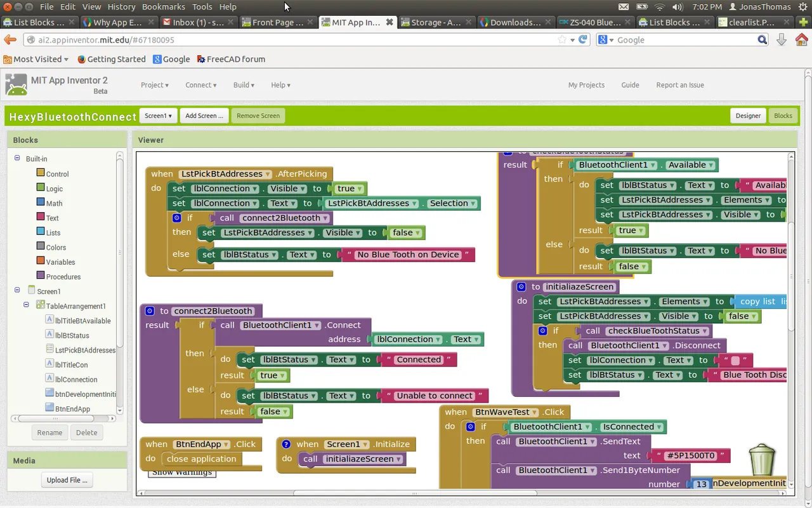The image size is (812, 508).
Task: Click the if mutator icon in LstPickBtAddresses.AfterPicking
Action: [177, 218]
